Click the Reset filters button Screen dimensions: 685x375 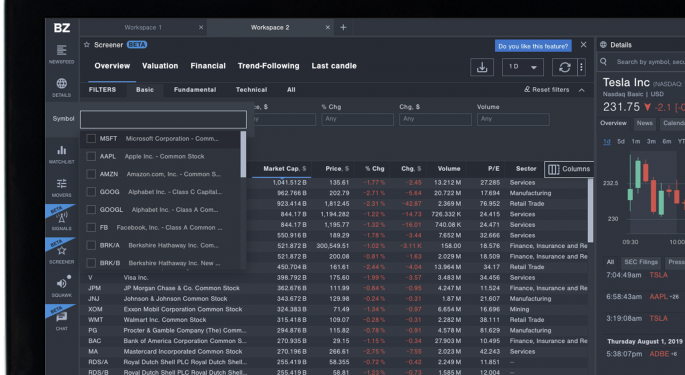[x=547, y=90]
